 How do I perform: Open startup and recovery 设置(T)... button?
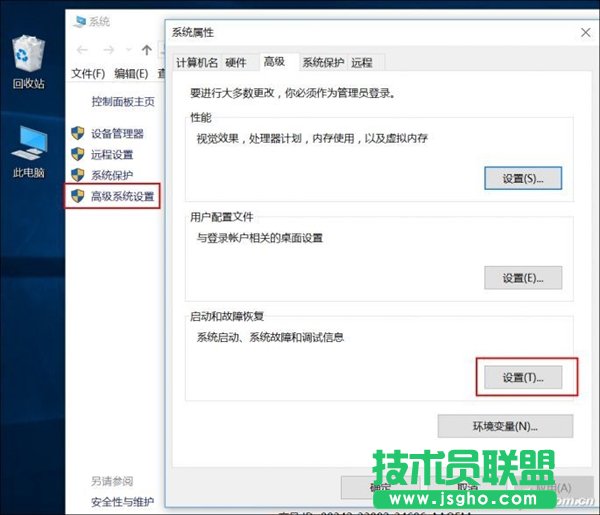(523, 377)
